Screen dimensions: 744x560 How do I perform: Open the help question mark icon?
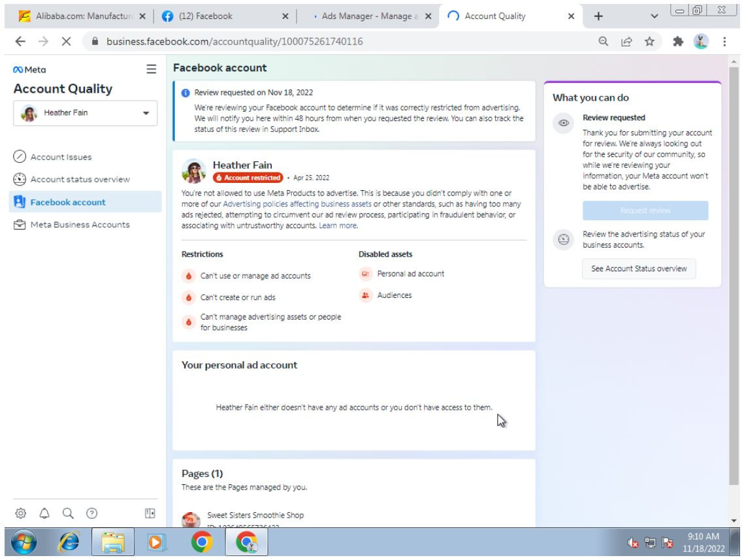point(91,513)
